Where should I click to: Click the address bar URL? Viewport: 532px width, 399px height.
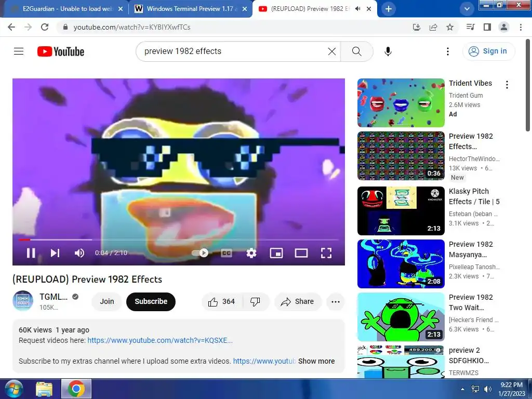pos(132,27)
